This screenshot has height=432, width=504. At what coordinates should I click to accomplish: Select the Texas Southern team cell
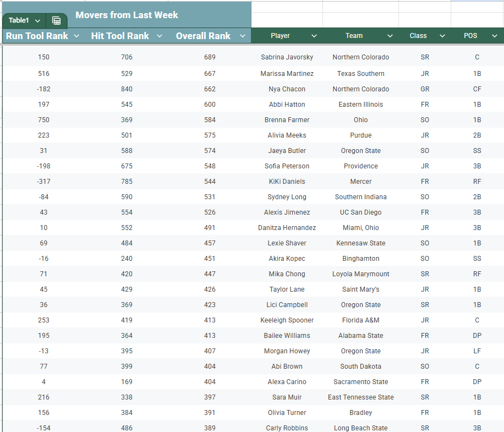(x=360, y=74)
